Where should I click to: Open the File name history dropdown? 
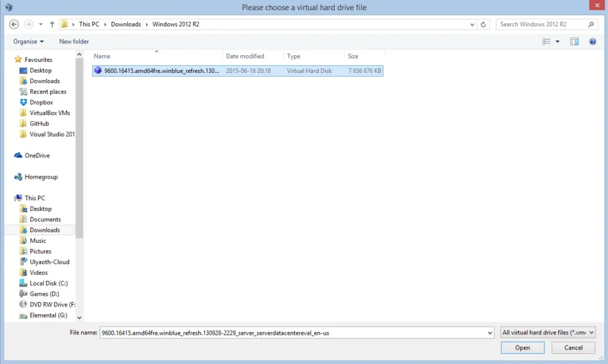coord(489,333)
